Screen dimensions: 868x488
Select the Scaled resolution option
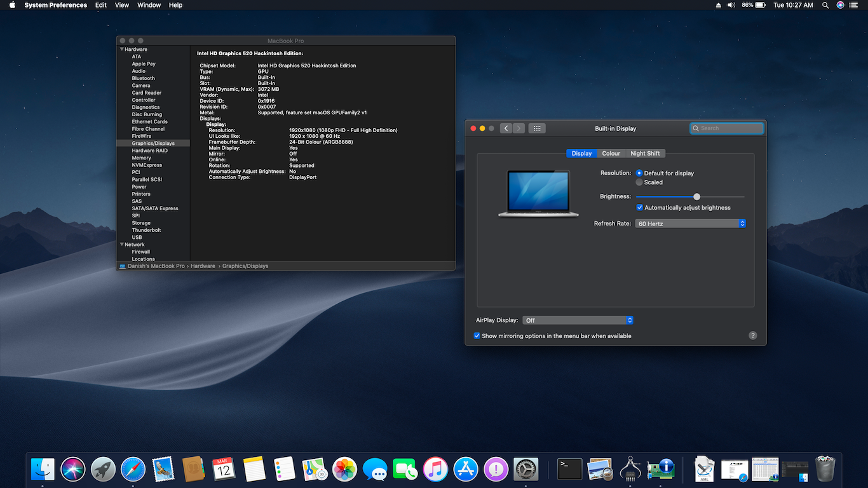(x=639, y=182)
